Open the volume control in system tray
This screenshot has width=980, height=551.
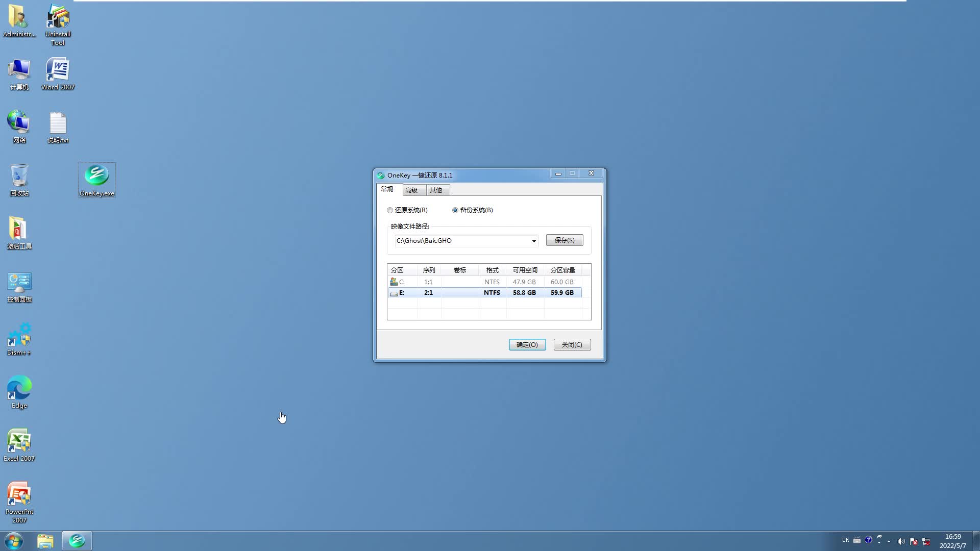coord(901,541)
